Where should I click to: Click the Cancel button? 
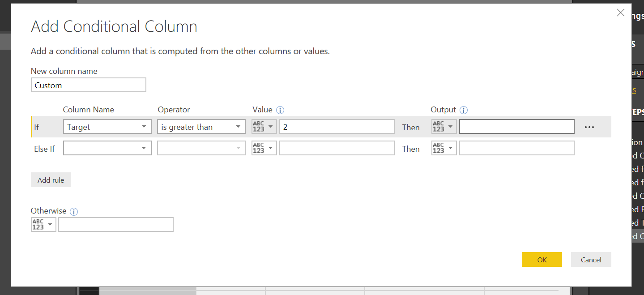coord(591,260)
